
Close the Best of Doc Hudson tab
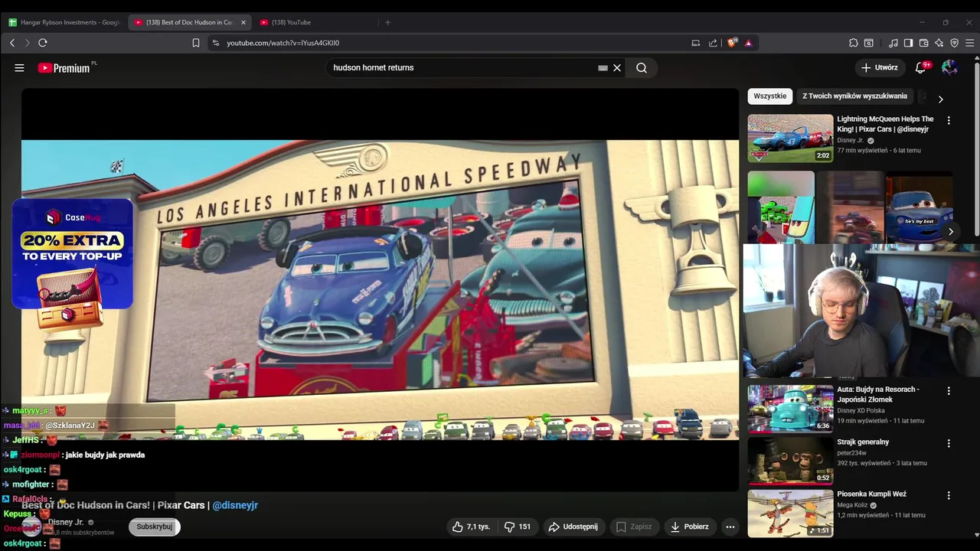click(243, 22)
